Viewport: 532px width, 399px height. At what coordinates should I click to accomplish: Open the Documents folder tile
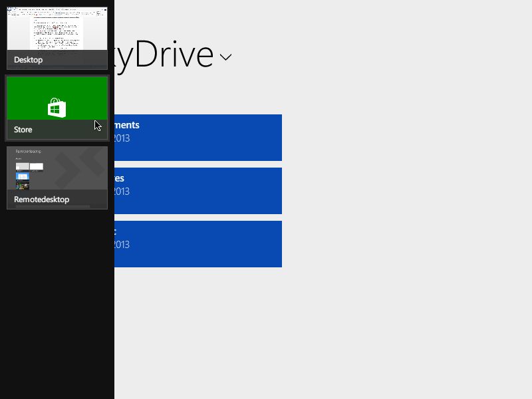pos(198,138)
